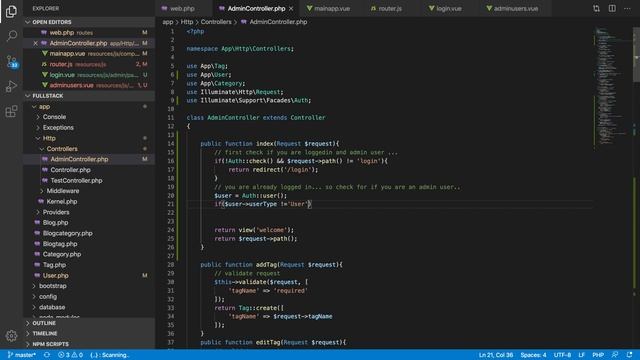640x360 pixels.
Task: Expand the bootstrap folder
Action: 89,286
